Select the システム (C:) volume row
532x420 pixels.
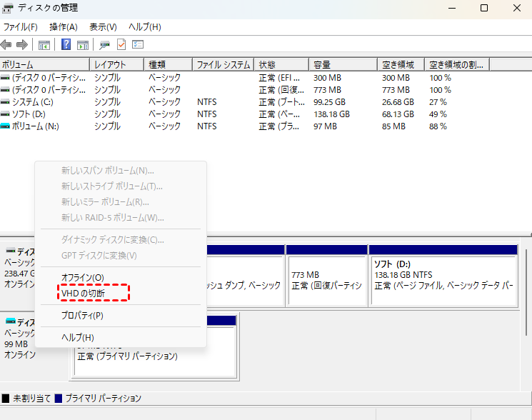coord(43,102)
